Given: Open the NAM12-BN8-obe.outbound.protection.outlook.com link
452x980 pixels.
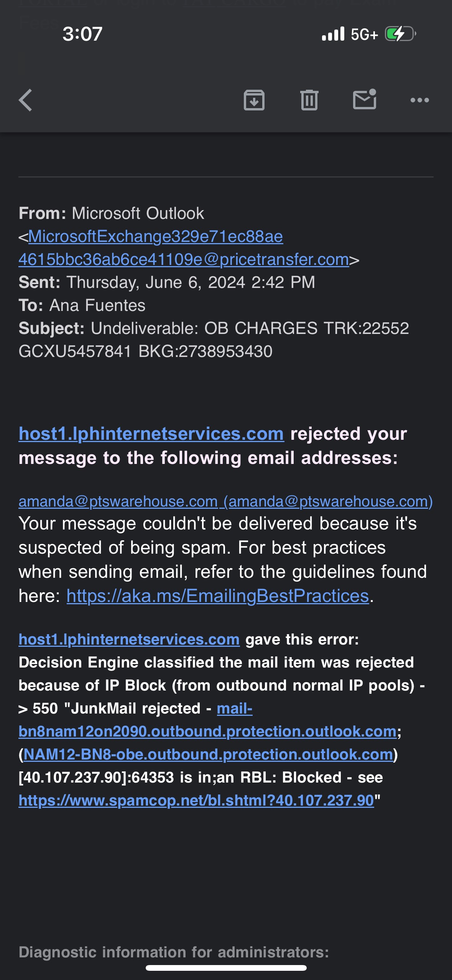Looking at the screenshot, I should pos(208,755).
